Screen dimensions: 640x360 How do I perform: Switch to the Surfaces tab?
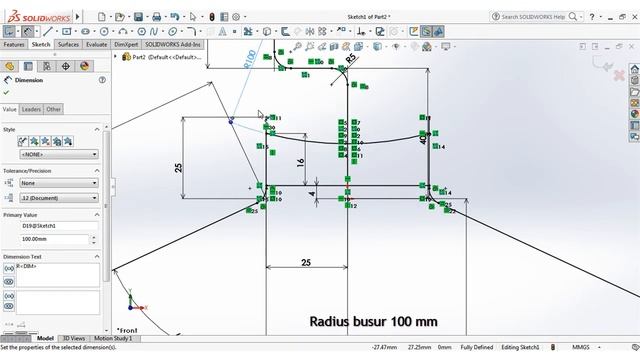(68, 44)
